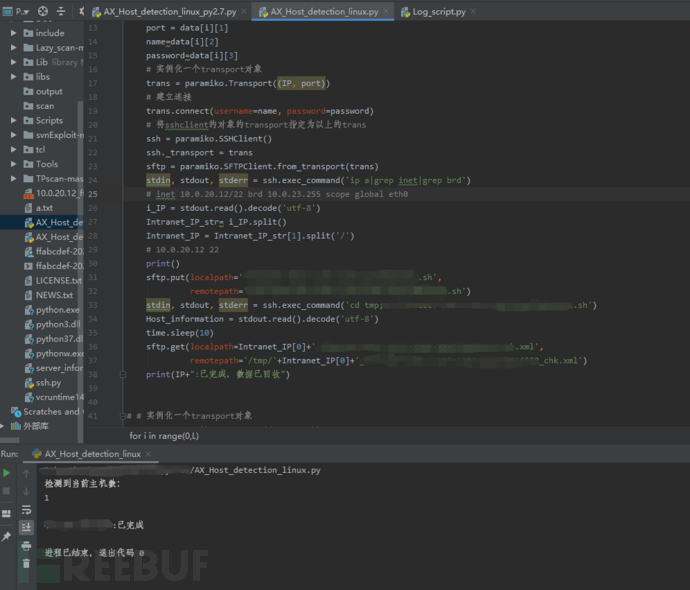Toggle soft-wrap in the Run console
Screen dimensions: 690x590
click(x=26, y=508)
